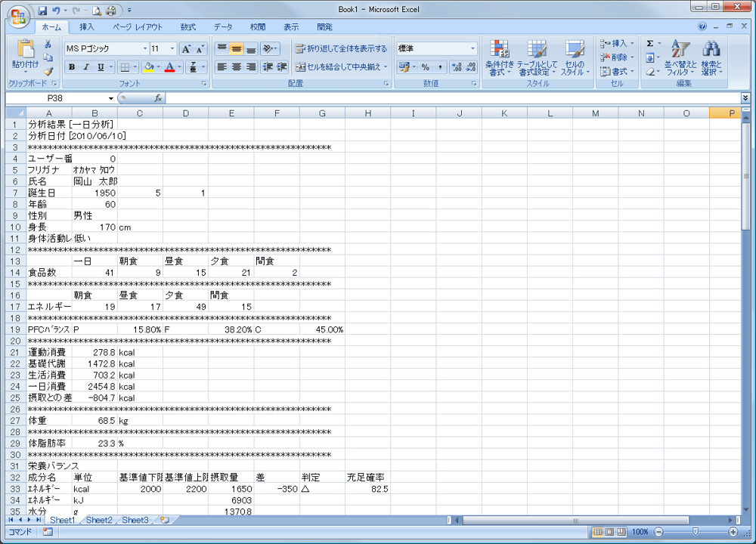Click セルを結合して中央揃え merge button

click(x=342, y=67)
